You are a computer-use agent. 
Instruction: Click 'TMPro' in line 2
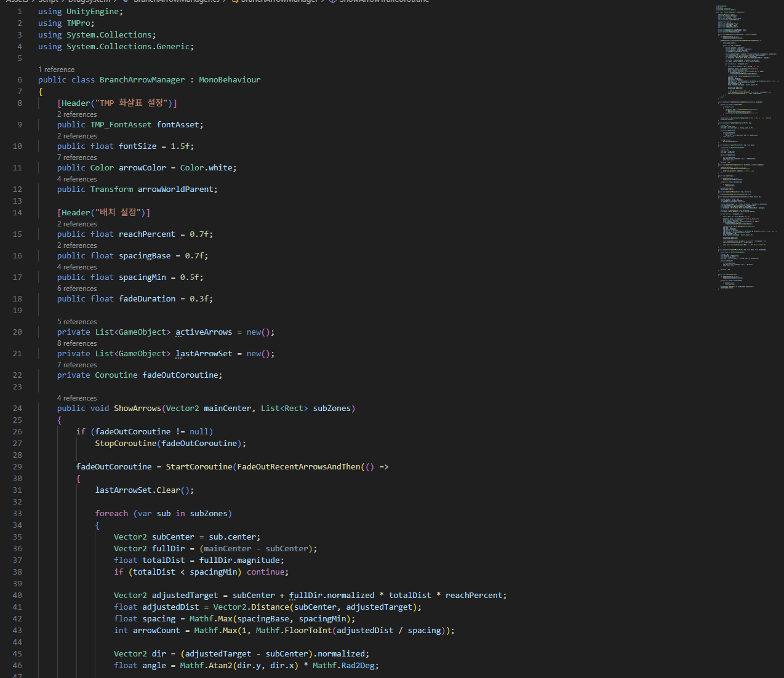pyautogui.click(x=78, y=23)
